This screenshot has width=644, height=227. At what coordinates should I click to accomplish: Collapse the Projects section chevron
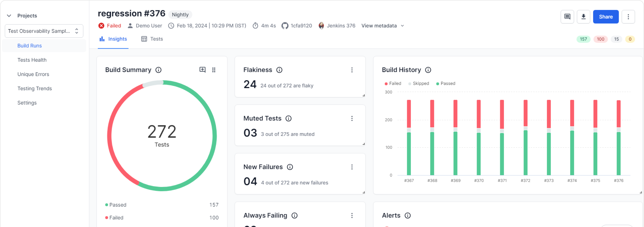pos(9,16)
